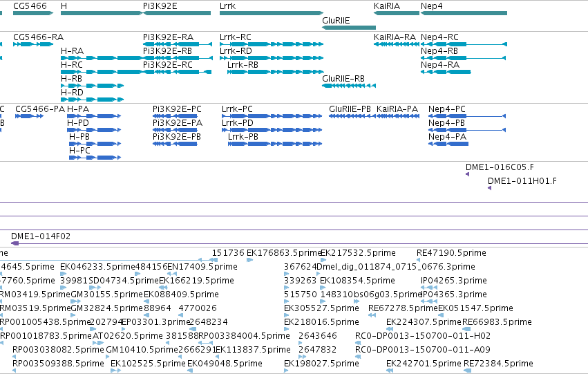Select transcript H-RD

click(93, 100)
